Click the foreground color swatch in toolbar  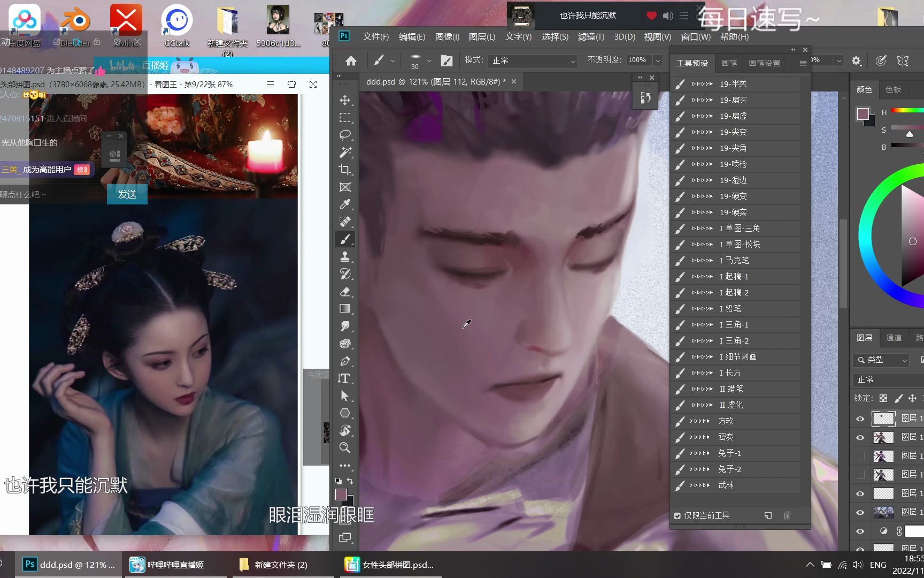tap(341, 495)
